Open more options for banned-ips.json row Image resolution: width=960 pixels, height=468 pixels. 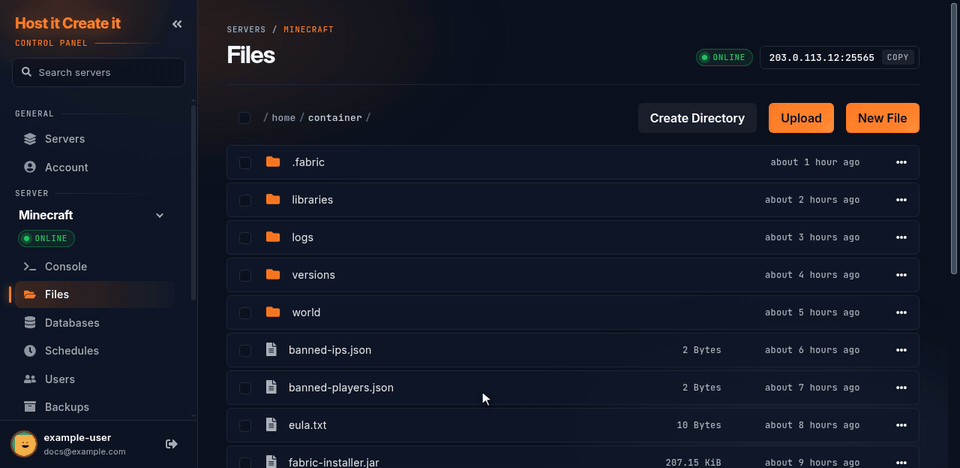(x=901, y=350)
